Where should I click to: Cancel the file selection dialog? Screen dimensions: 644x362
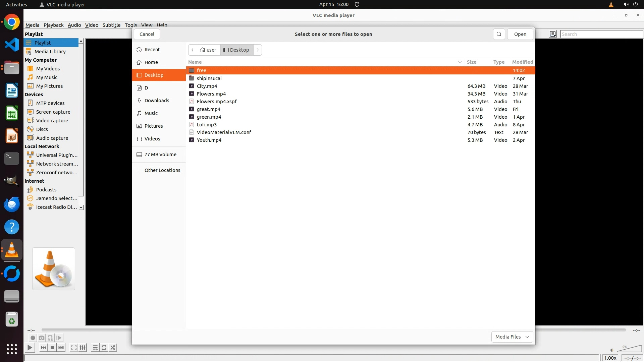pyautogui.click(x=147, y=34)
